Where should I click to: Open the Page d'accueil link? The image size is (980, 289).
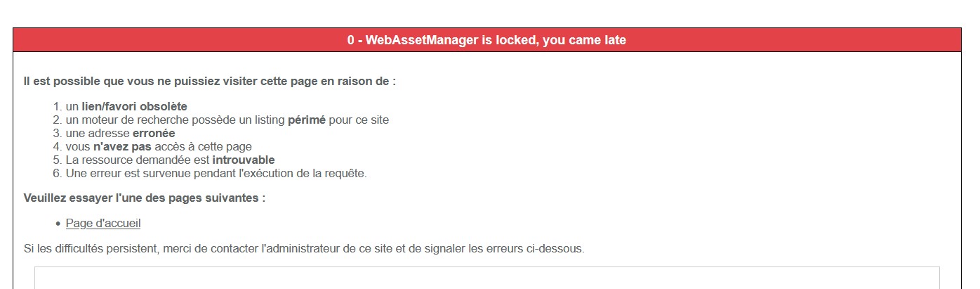click(103, 224)
